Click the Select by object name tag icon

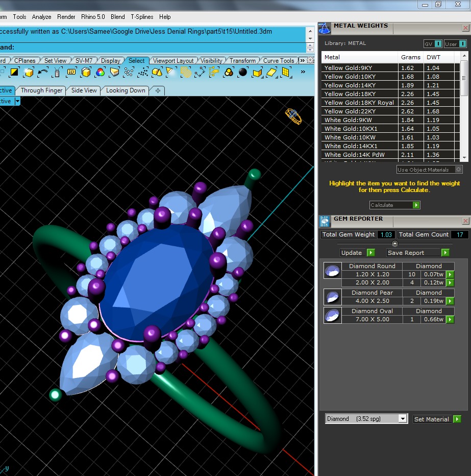(x=57, y=72)
